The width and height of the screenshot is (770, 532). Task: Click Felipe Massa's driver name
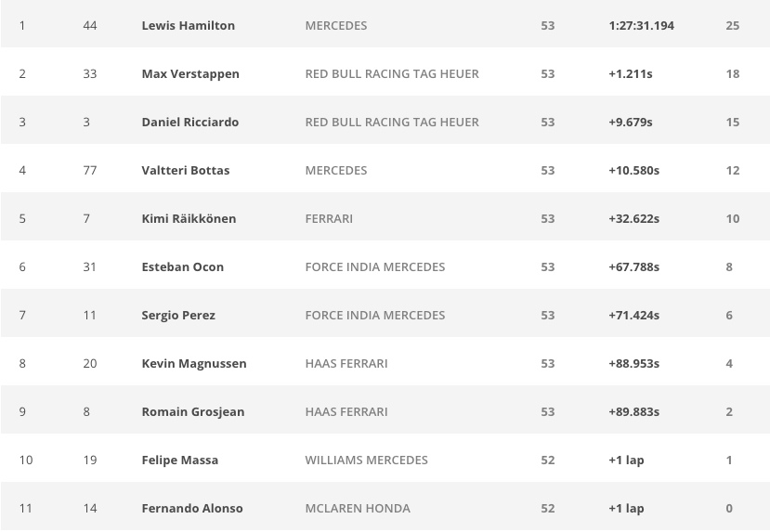click(179, 460)
